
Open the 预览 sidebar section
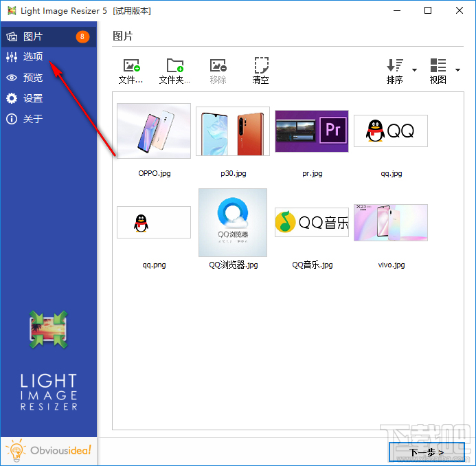pos(49,78)
